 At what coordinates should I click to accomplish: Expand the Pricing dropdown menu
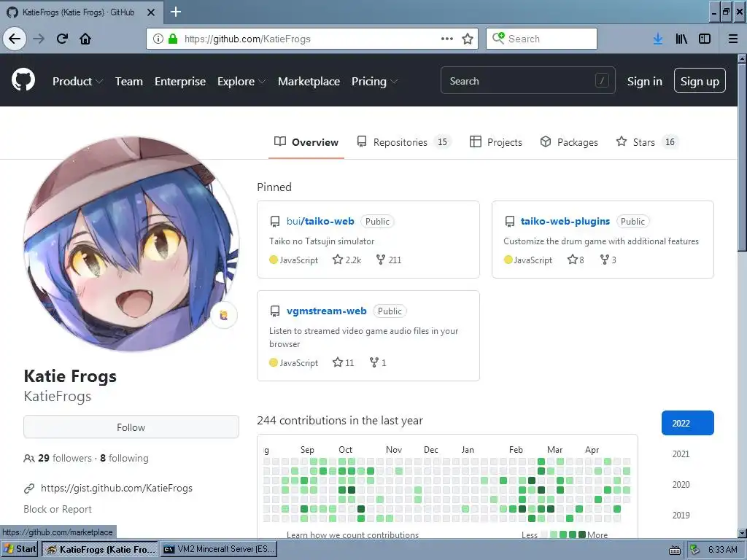(374, 82)
